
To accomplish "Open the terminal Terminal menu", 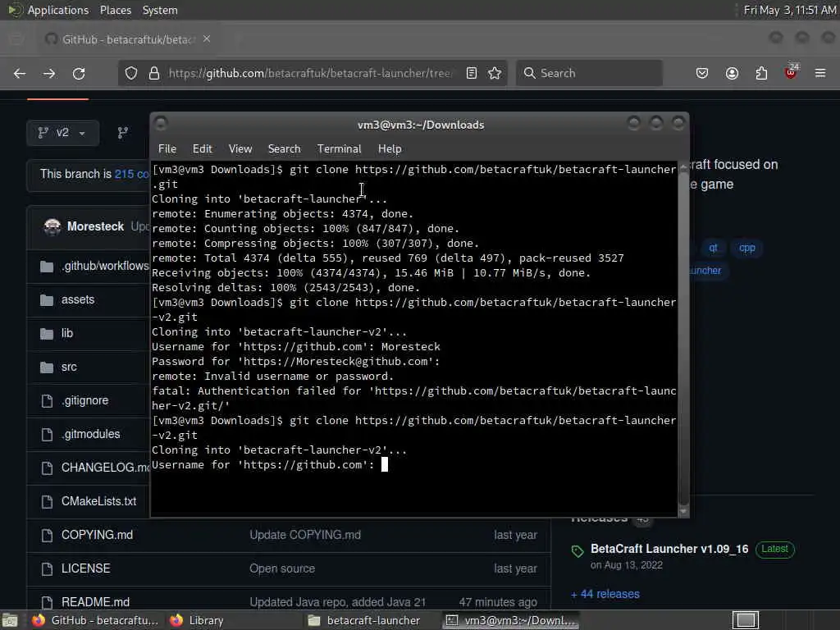I will coord(339,149).
